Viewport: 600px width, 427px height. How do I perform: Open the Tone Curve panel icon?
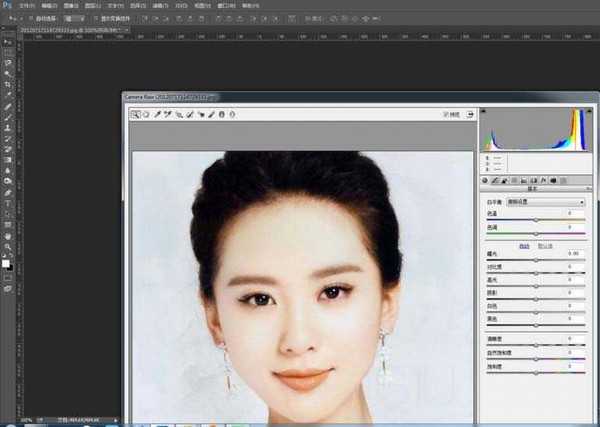pos(496,180)
